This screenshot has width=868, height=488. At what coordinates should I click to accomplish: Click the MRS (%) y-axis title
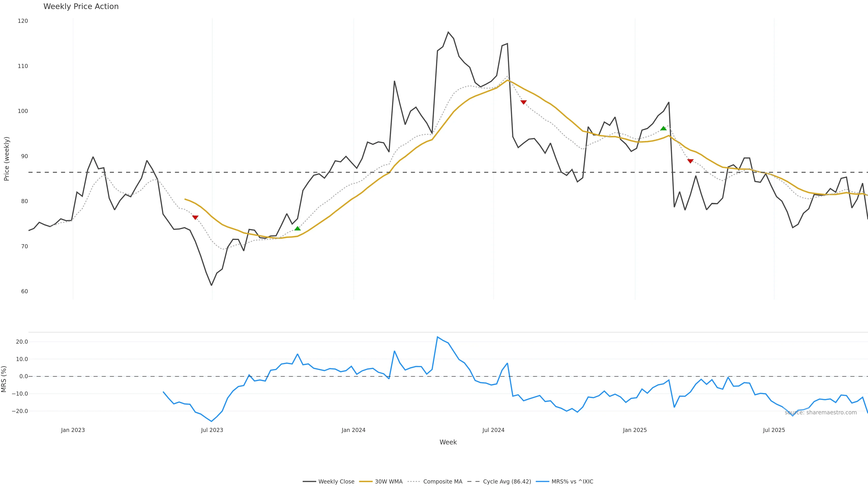coord(4,379)
